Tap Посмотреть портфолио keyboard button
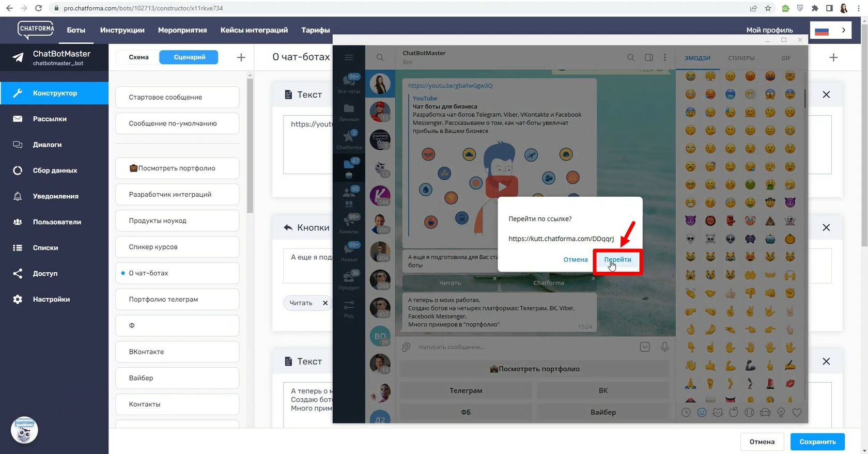The height and width of the screenshot is (454, 868). coord(535,369)
